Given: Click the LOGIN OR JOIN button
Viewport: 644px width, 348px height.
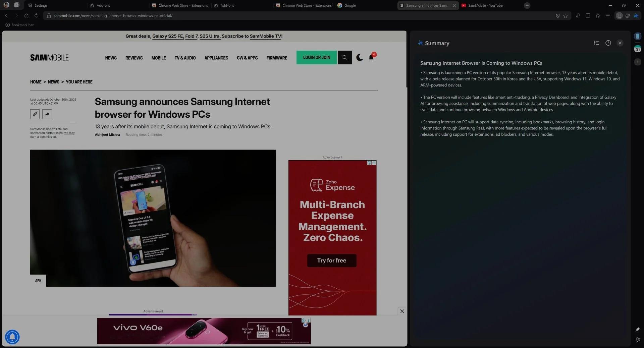Looking at the screenshot, I should [x=316, y=57].
